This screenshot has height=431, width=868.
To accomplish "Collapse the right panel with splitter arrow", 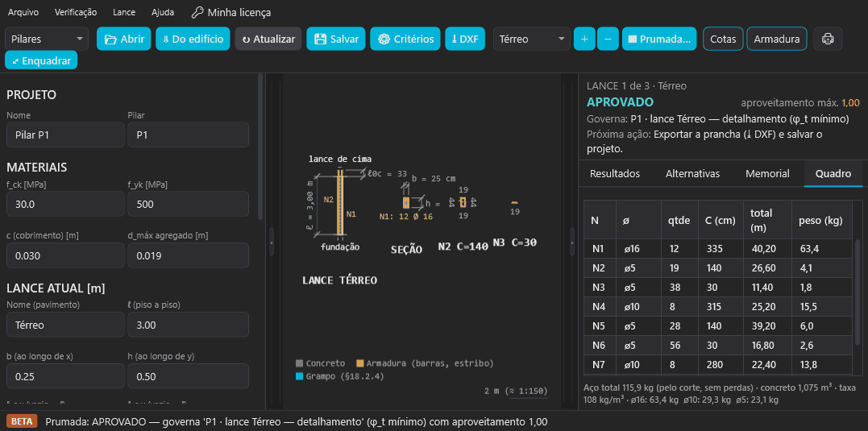I will (x=571, y=242).
